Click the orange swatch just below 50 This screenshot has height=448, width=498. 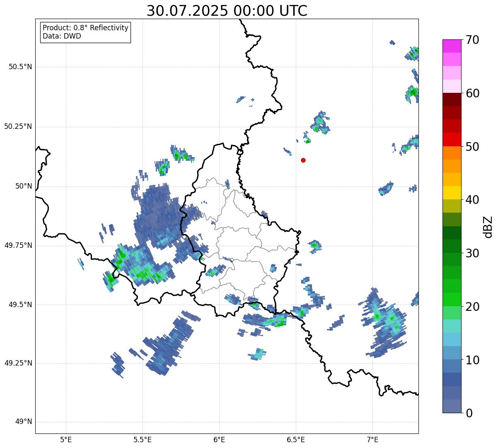click(x=452, y=153)
